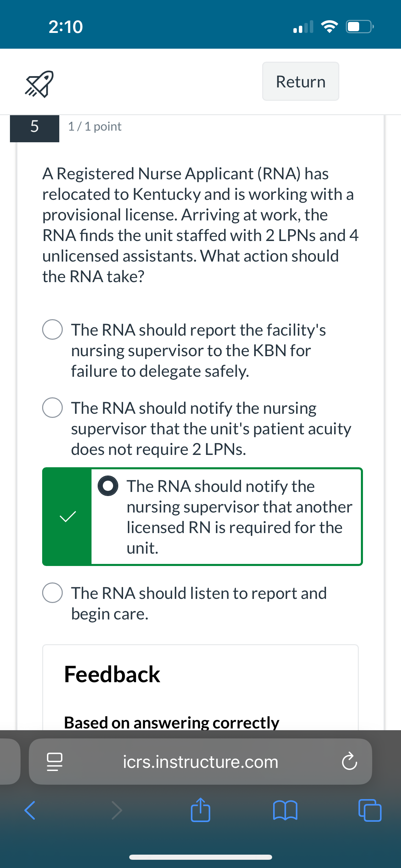Tap the '1 / 1 point' score label
Screen dimensions: 401x868
coord(95,126)
